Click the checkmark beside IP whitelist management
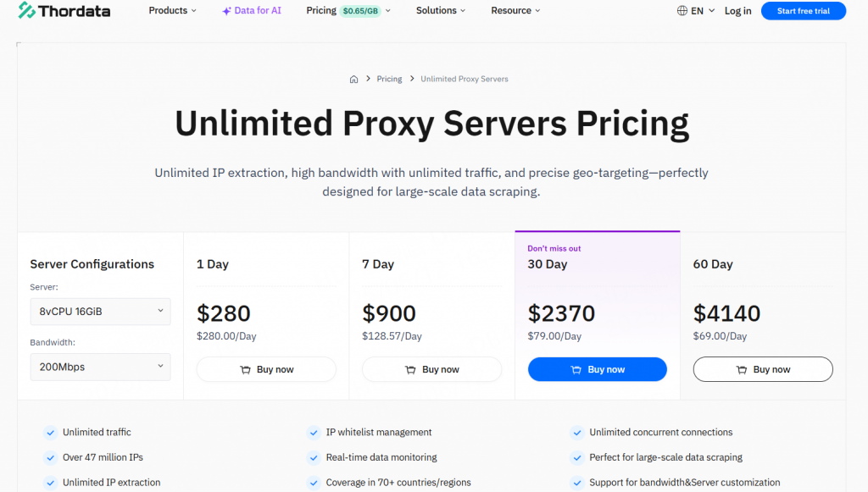Viewport: 868px width, 492px height. (x=314, y=432)
